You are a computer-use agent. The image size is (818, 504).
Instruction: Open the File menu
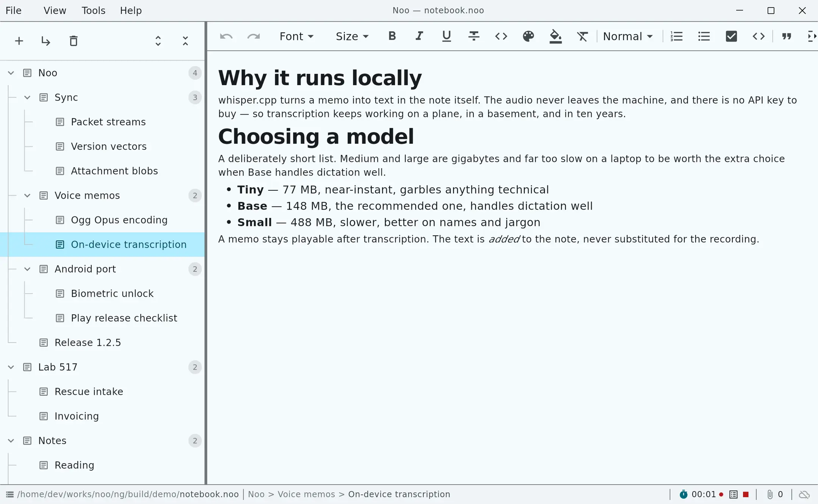point(14,11)
